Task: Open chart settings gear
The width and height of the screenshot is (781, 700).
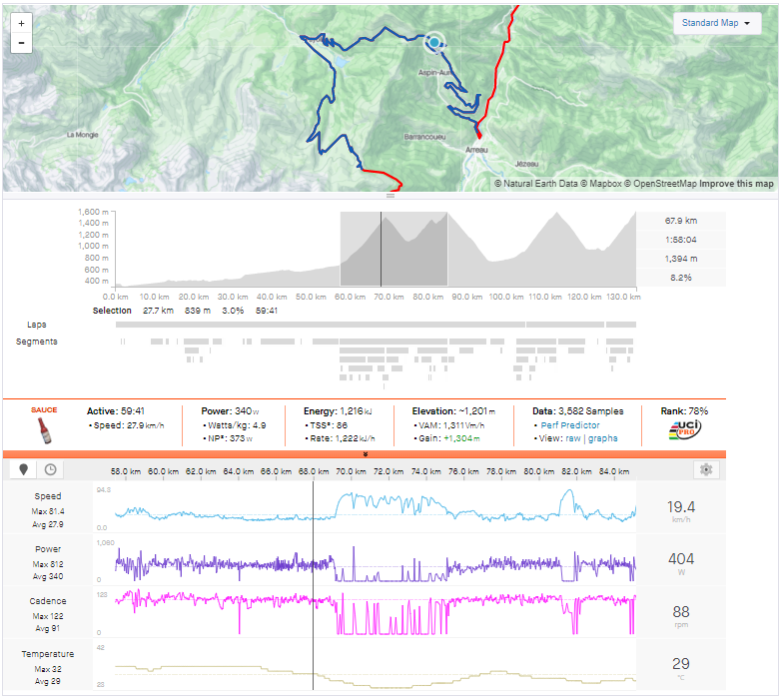Action: tap(706, 469)
